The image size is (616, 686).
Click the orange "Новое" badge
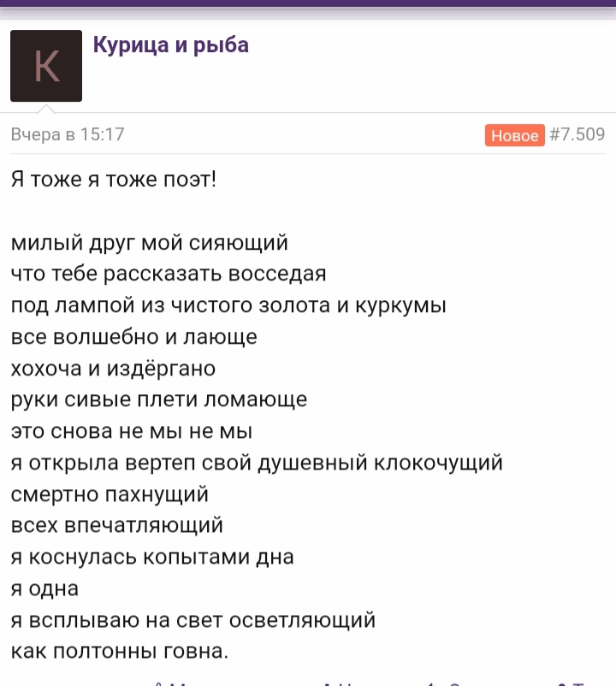pyautogui.click(x=514, y=135)
